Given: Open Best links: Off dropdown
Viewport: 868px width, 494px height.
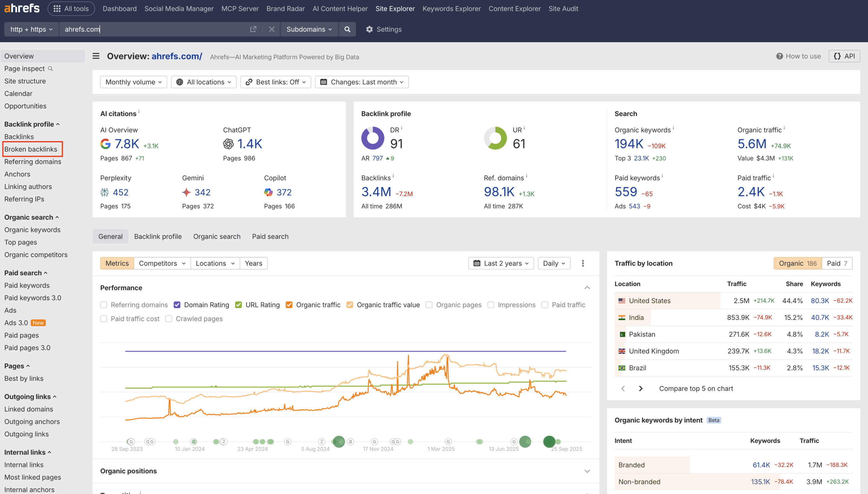Looking at the screenshot, I should (276, 82).
